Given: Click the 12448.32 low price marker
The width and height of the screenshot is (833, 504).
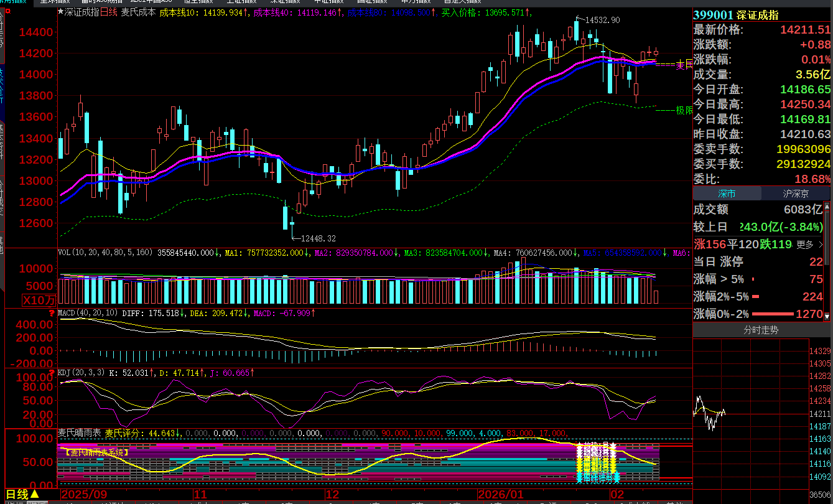Looking at the screenshot, I should pos(317,238).
